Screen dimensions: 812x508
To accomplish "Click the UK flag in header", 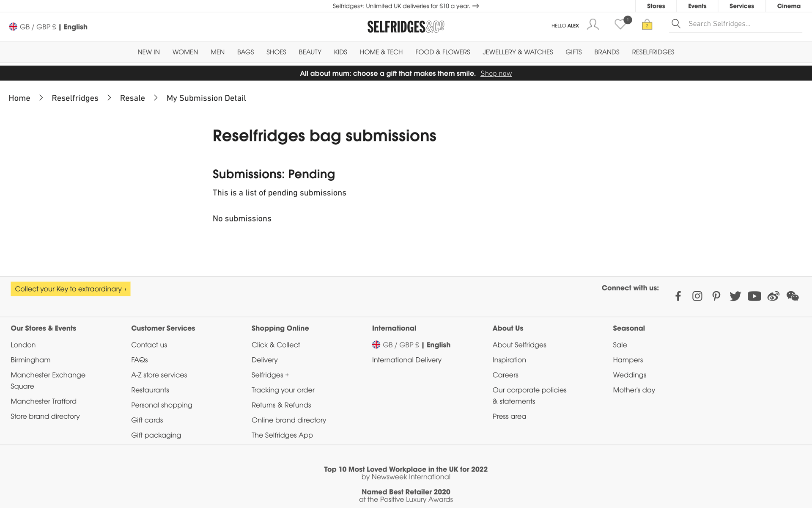I will 13,27.
